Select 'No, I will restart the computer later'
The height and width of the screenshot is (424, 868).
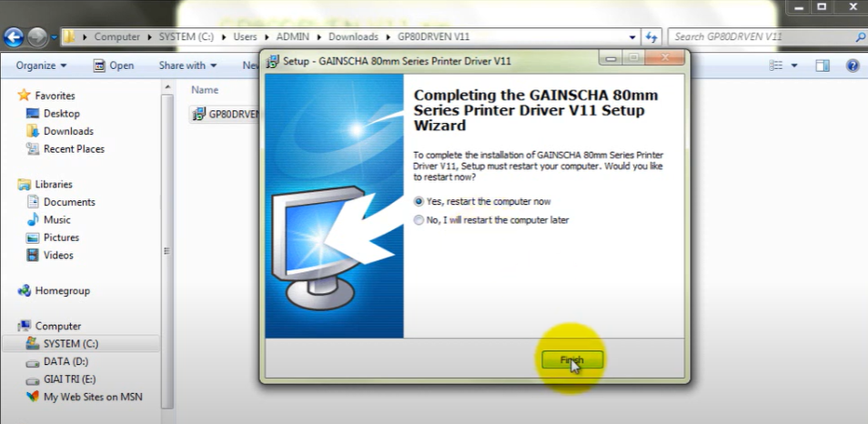(x=491, y=220)
